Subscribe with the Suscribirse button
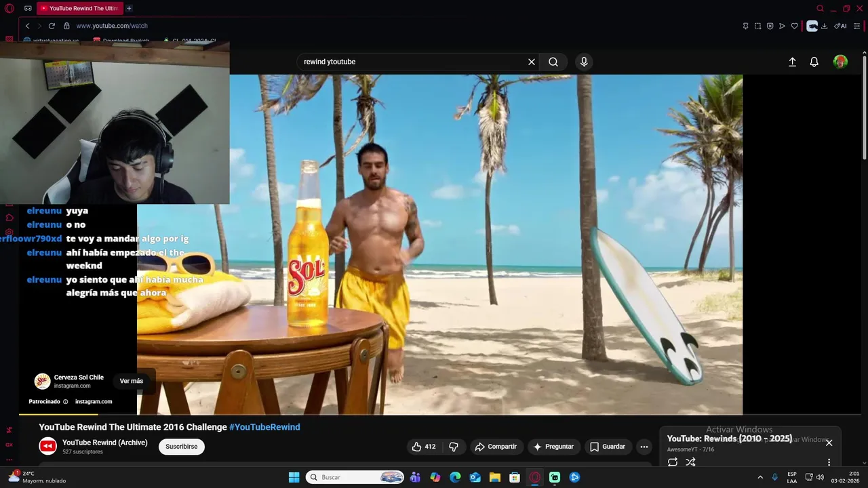868x488 pixels. [x=182, y=447]
